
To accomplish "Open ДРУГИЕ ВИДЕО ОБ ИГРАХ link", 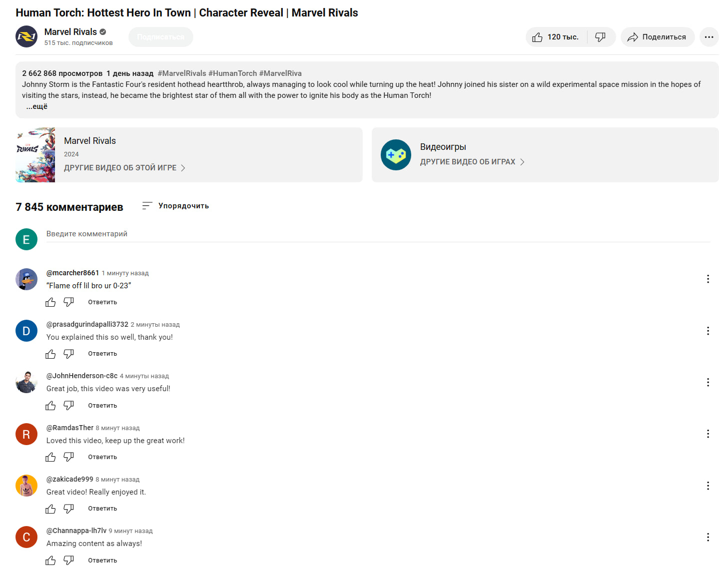I will (472, 162).
